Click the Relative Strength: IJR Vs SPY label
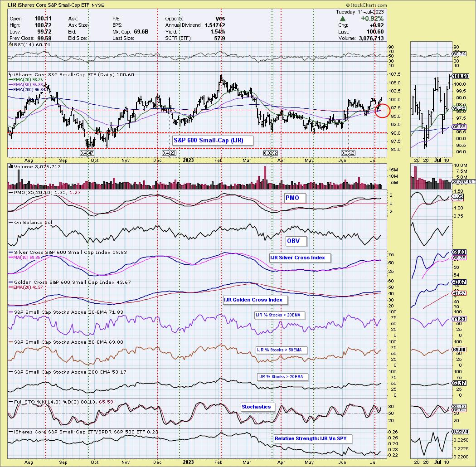The image size is (476, 467). 313,439
